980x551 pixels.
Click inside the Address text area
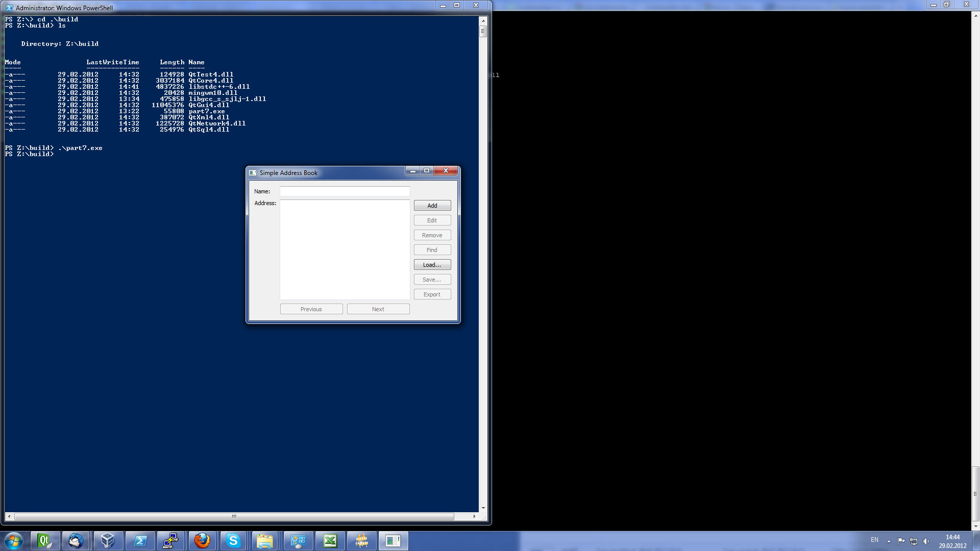coord(345,249)
